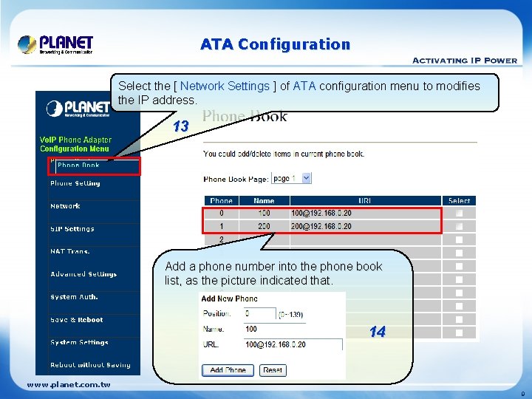Open NAT Trans. menu item

[x=70, y=251]
